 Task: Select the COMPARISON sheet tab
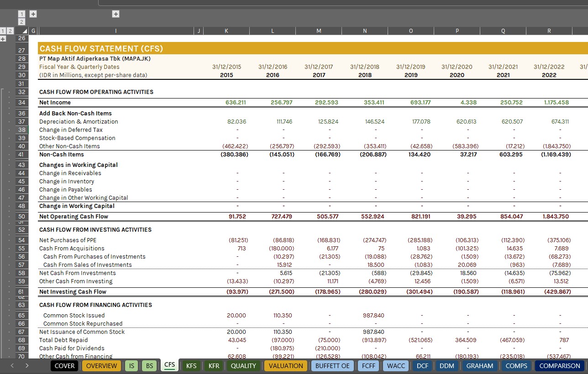560,366
